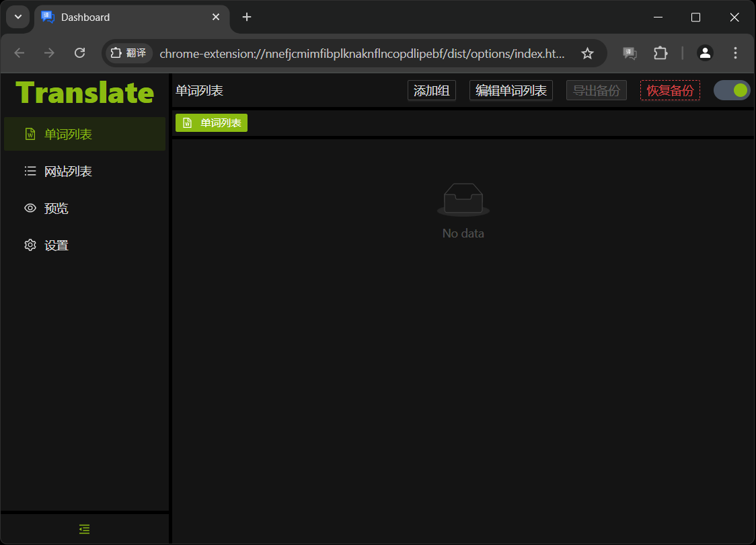Click the browser profile avatar icon
The height and width of the screenshot is (545, 756).
705,53
